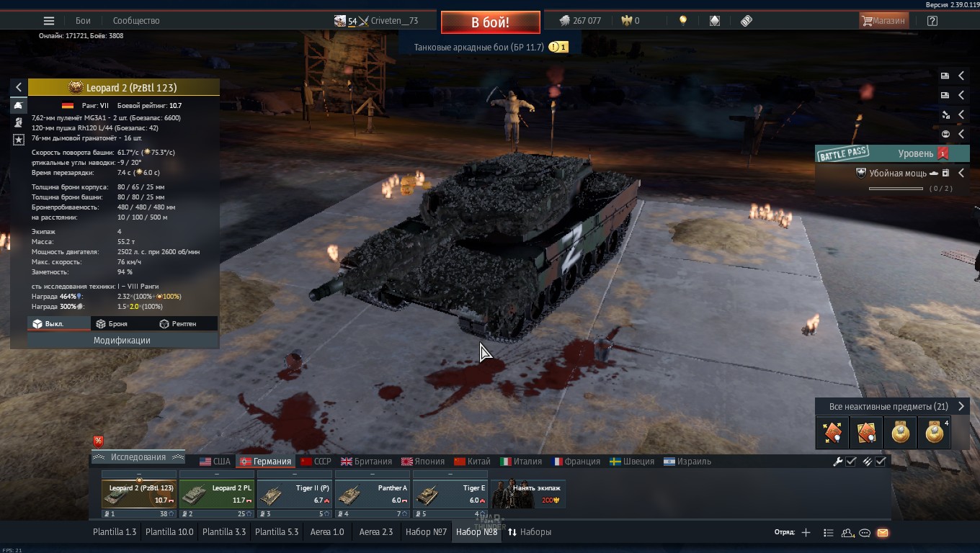Open the tickets icon in top bar
Viewport: 980px width, 553px height.
point(747,21)
